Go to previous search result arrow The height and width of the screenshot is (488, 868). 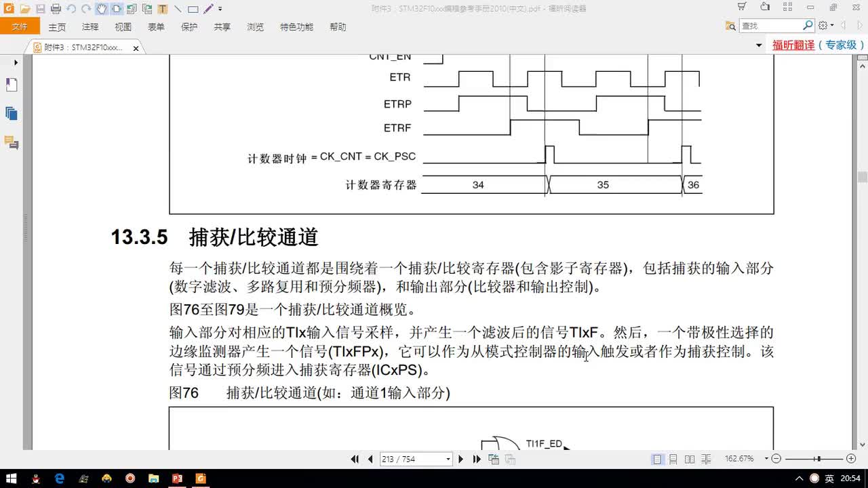click(x=844, y=26)
